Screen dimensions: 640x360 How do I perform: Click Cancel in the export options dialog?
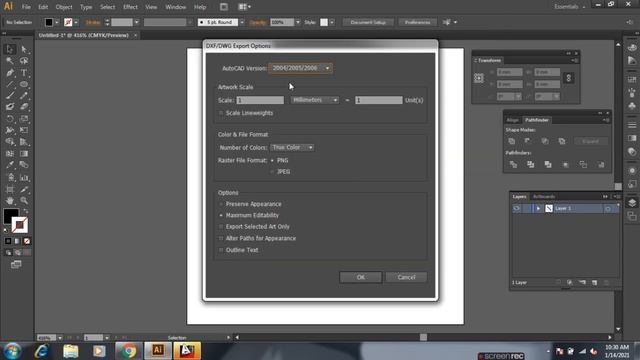406,278
